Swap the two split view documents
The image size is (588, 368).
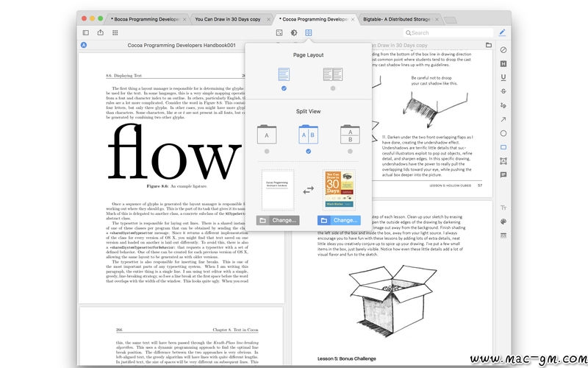click(x=309, y=188)
